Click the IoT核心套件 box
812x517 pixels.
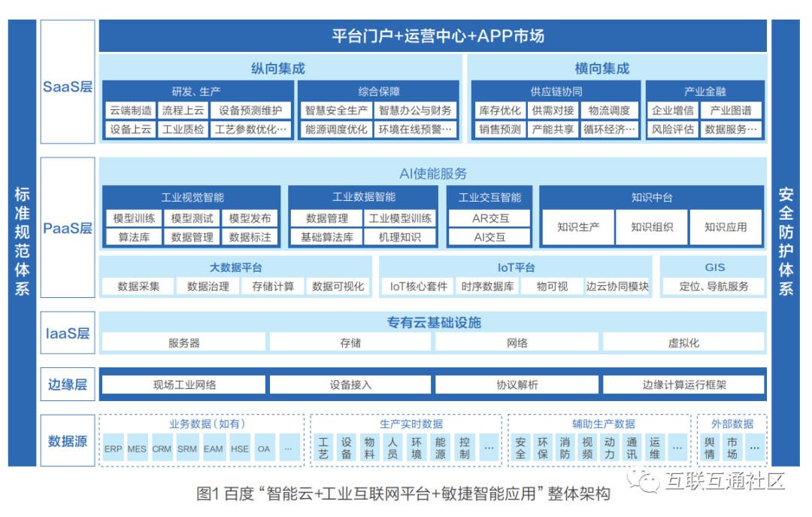[x=419, y=286]
